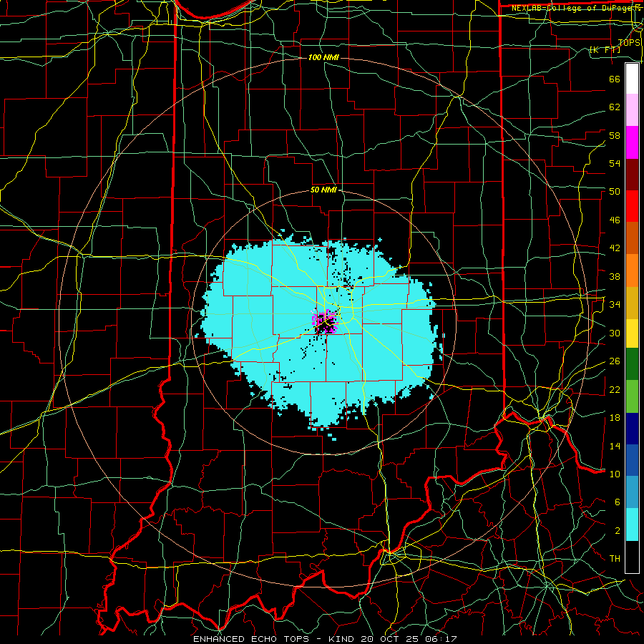Pick the dark maroon legend swatch

coord(632,174)
